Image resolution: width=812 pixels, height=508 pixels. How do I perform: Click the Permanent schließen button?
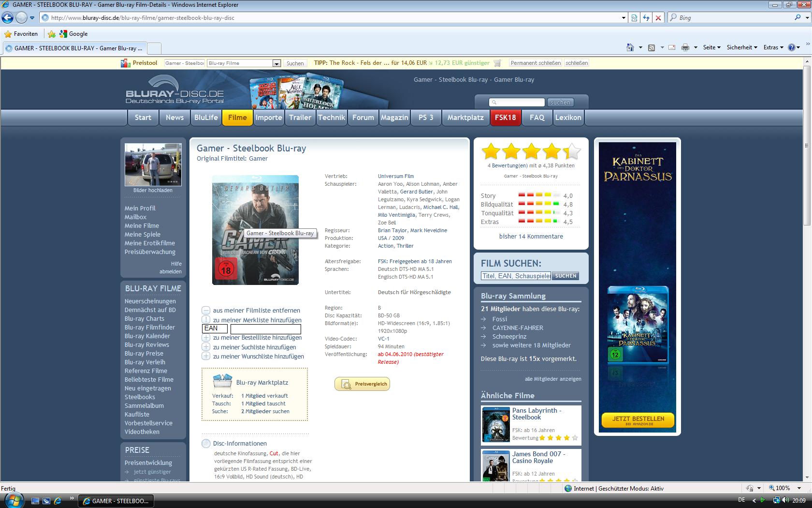tap(536, 63)
